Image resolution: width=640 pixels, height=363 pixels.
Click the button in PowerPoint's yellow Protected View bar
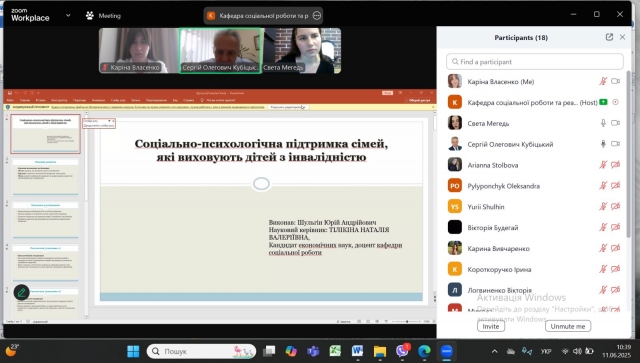coord(288,107)
